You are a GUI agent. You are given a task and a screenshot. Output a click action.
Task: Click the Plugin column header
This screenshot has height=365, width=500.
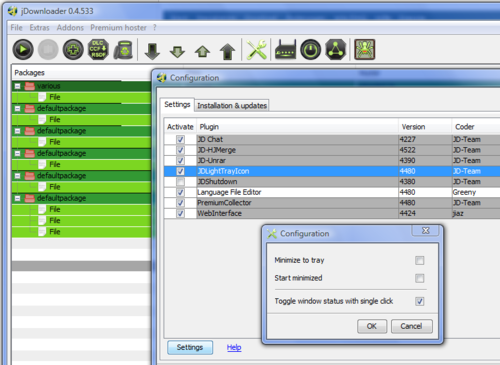(x=297, y=127)
